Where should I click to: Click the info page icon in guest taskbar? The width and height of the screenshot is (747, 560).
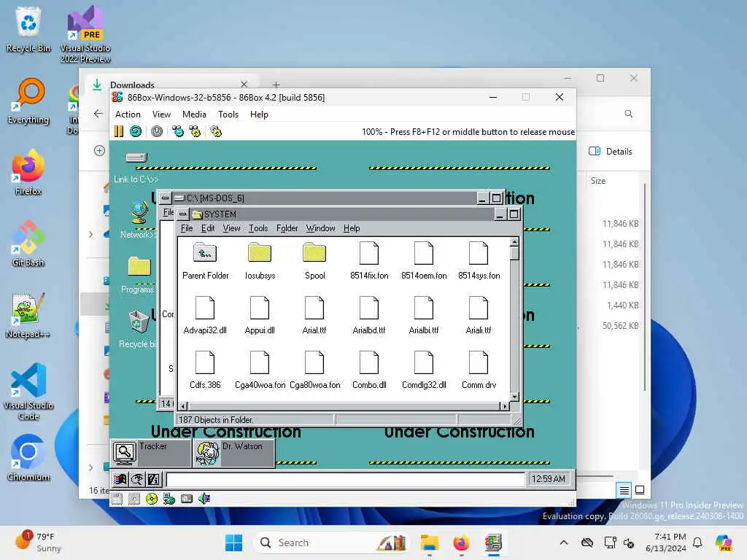pos(153,479)
